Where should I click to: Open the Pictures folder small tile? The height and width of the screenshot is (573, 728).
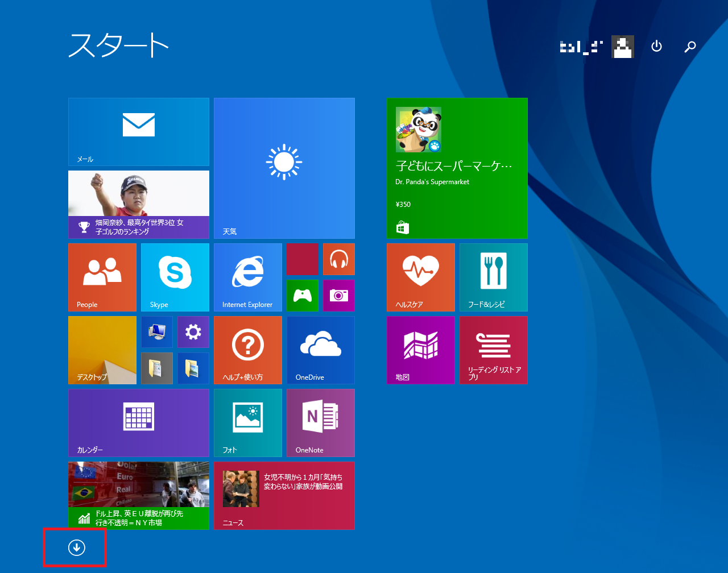pos(193,368)
